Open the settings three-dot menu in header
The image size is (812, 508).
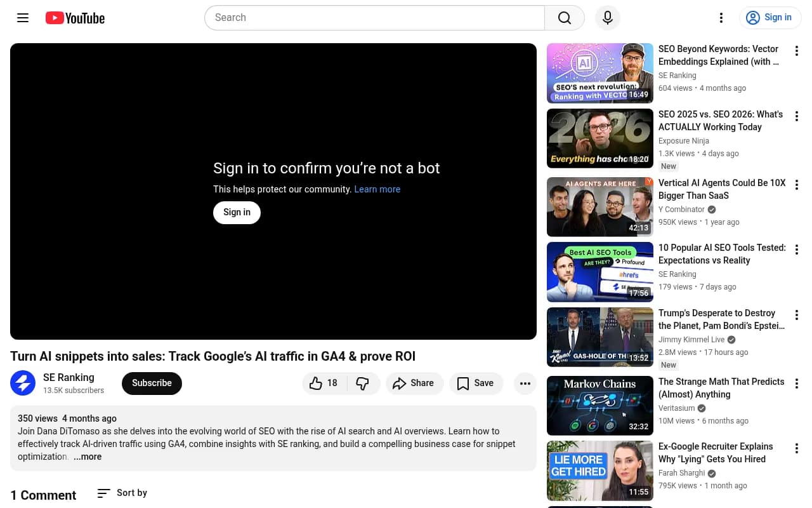coord(721,18)
